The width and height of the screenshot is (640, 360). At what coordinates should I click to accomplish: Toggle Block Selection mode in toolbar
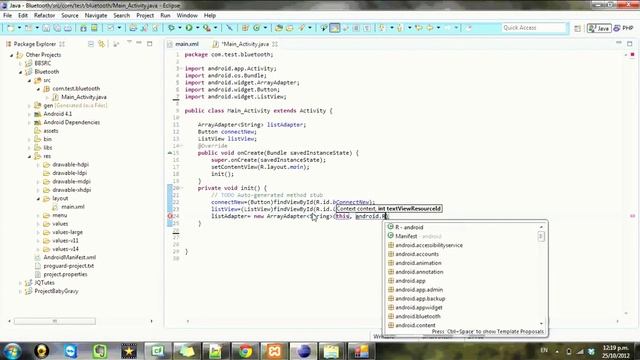click(x=356, y=28)
